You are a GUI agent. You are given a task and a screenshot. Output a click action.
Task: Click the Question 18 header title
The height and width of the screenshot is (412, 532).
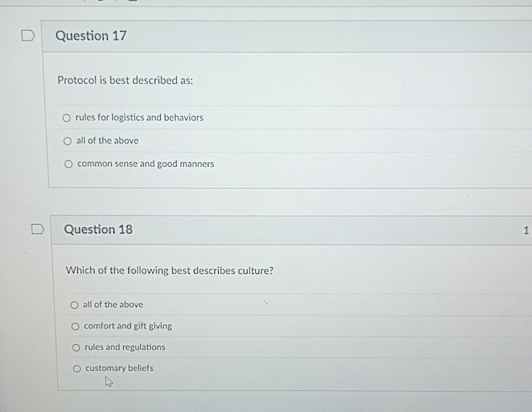coord(99,230)
